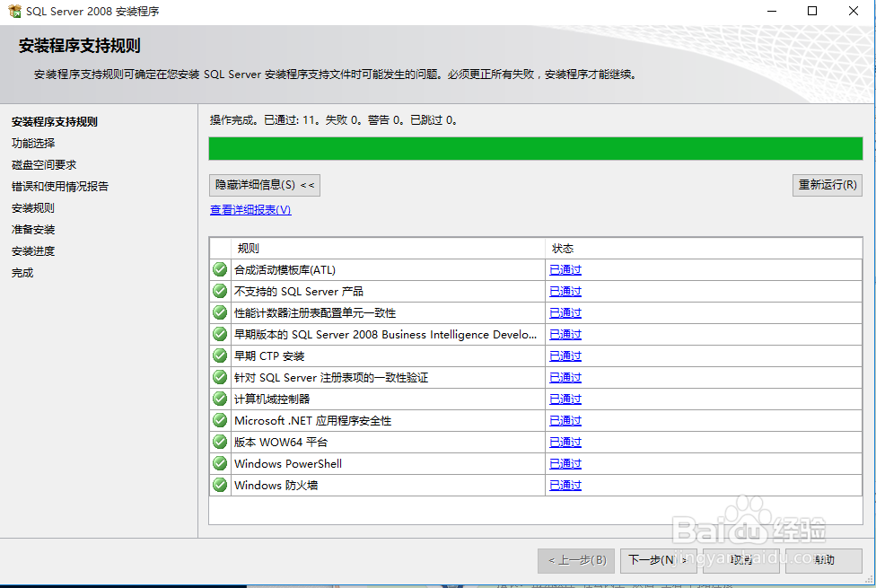The image size is (876, 588).
Task: Rerun checks with 重新运行(R) button
Action: click(x=827, y=185)
